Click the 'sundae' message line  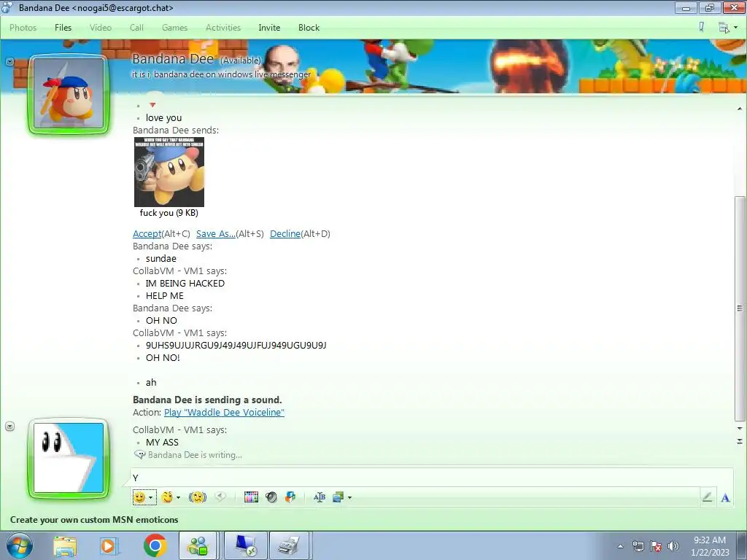point(161,259)
